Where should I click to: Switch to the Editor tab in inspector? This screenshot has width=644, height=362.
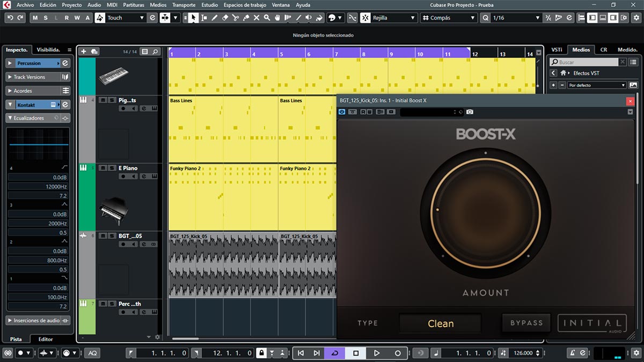(46, 339)
